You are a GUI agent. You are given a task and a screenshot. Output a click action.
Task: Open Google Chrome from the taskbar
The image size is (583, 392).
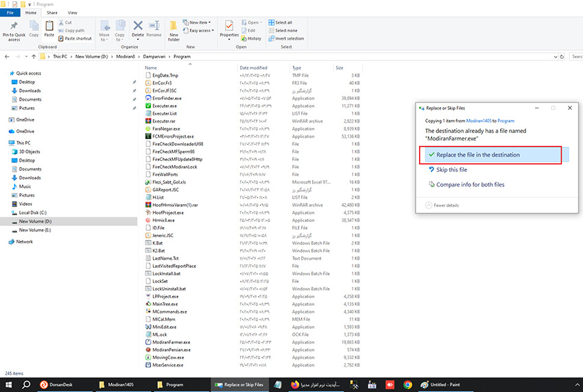click(407, 384)
